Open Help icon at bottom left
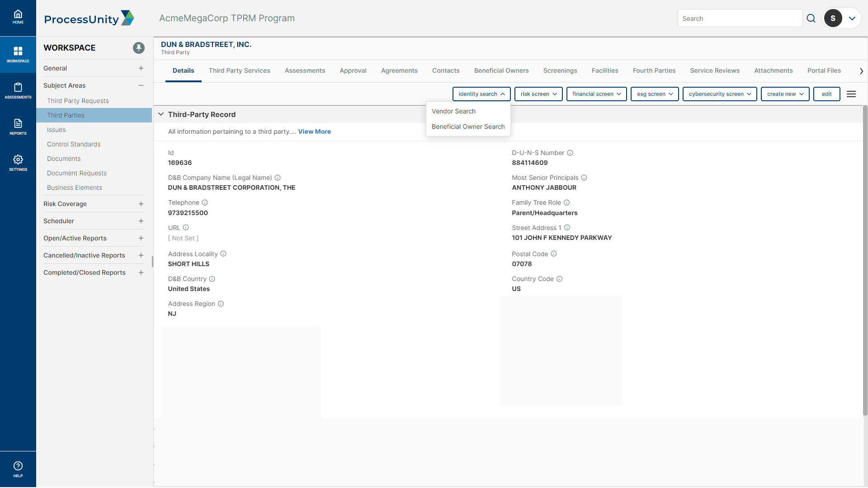 (x=18, y=469)
